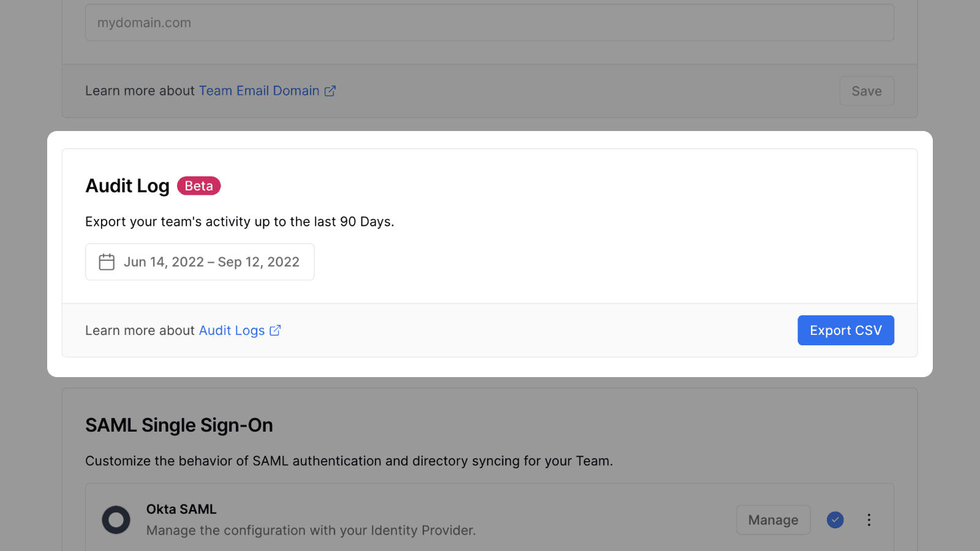Focus the mydomain.com input field

click(x=489, y=23)
